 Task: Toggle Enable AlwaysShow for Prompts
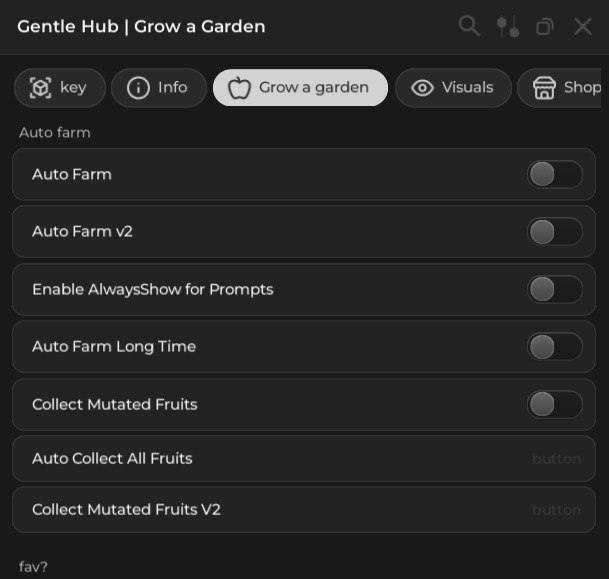[555, 290]
